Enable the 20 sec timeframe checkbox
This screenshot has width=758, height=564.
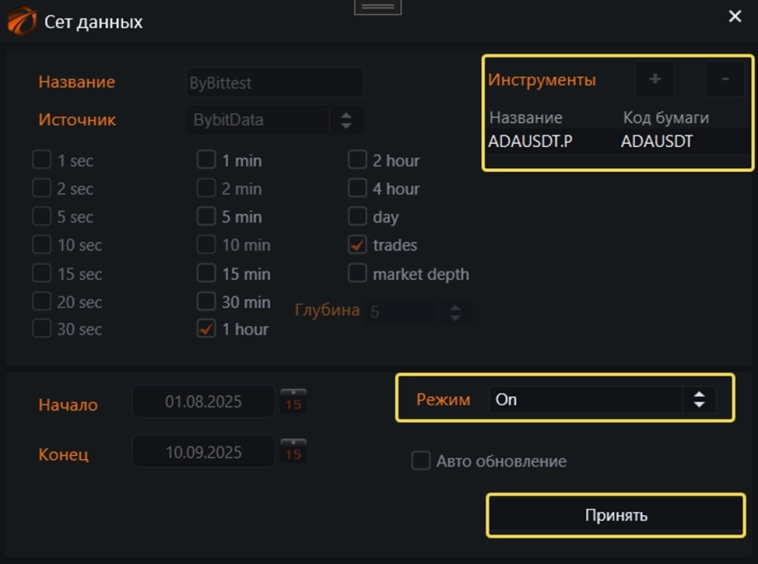[42, 301]
